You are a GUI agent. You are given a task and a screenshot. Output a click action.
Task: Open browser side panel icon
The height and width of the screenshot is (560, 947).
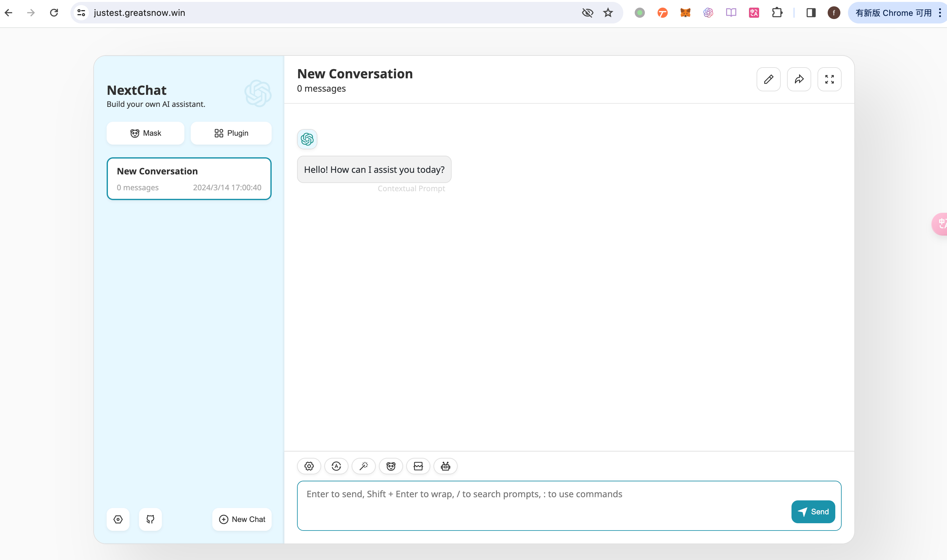click(x=811, y=13)
